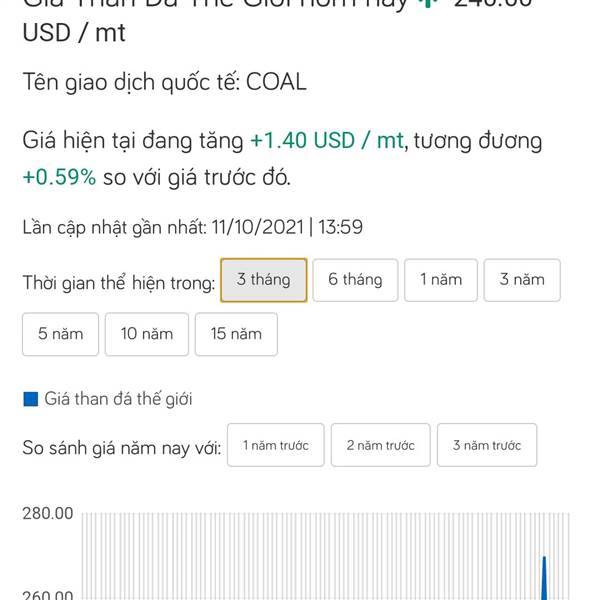Image resolution: width=600 pixels, height=600 pixels.
Task: Pick the 15 năm time span
Action: (236, 334)
